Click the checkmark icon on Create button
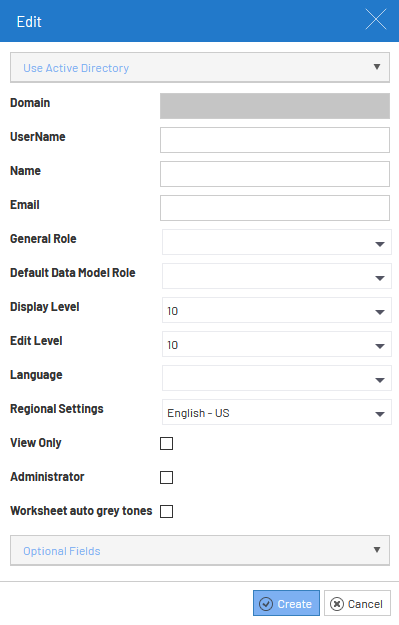This screenshot has width=399, height=625. click(266, 604)
